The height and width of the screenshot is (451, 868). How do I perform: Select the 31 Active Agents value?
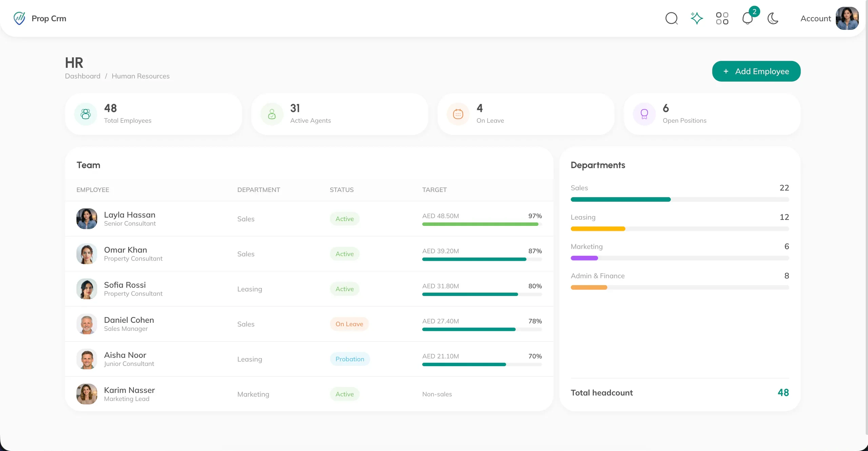pyautogui.click(x=295, y=108)
